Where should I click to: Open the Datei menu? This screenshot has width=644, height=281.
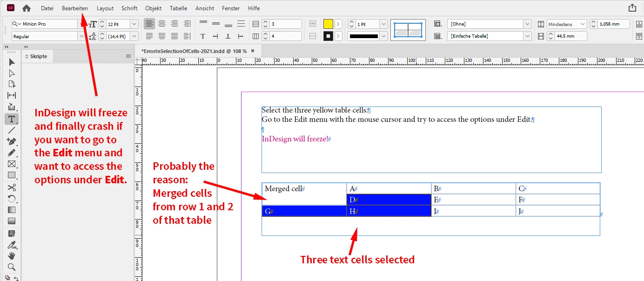(x=47, y=8)
